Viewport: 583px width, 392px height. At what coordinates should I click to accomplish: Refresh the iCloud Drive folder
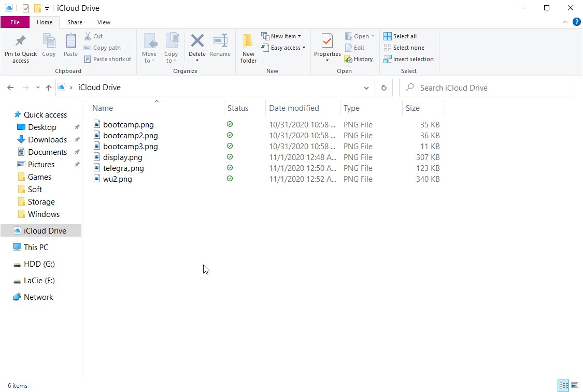point(383,88)
